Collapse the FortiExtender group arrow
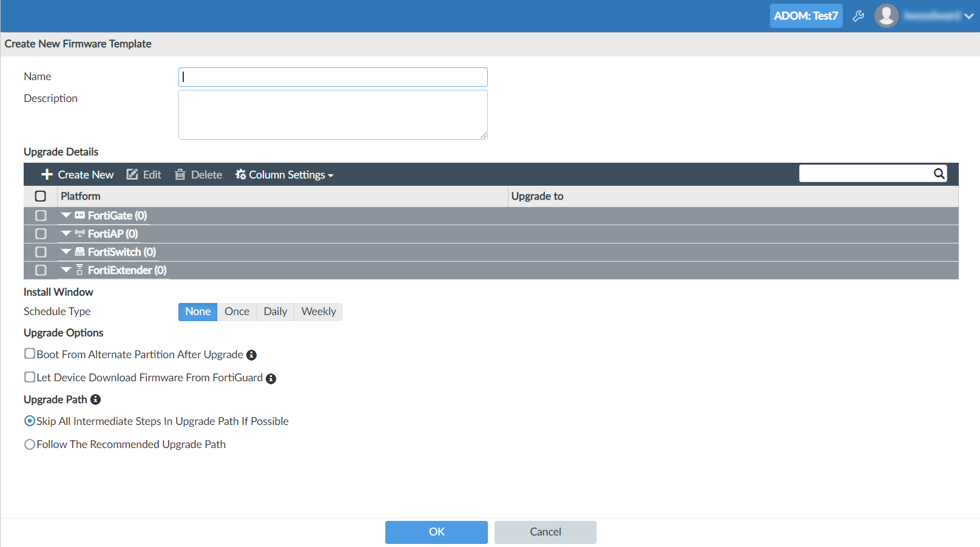 tap(66, 270)
